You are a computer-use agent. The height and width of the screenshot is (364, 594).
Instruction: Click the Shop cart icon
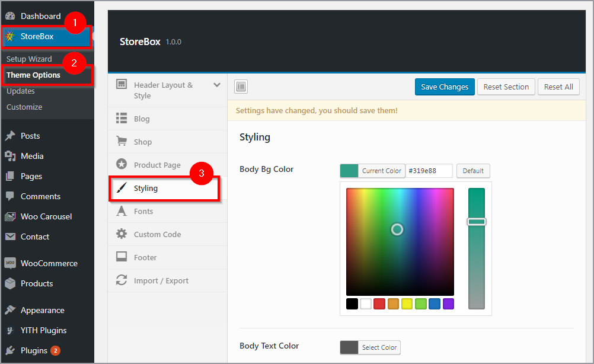(x=122, y=141)
